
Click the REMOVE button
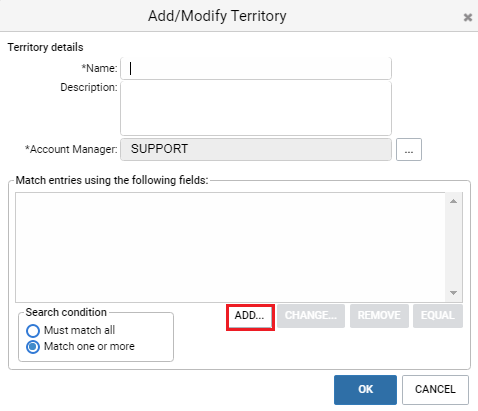(379, 316)
